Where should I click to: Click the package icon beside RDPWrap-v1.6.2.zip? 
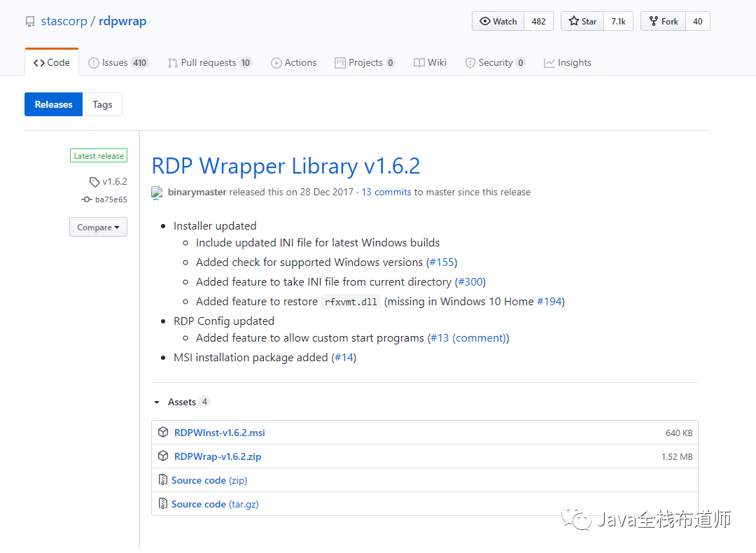(163, 456)
